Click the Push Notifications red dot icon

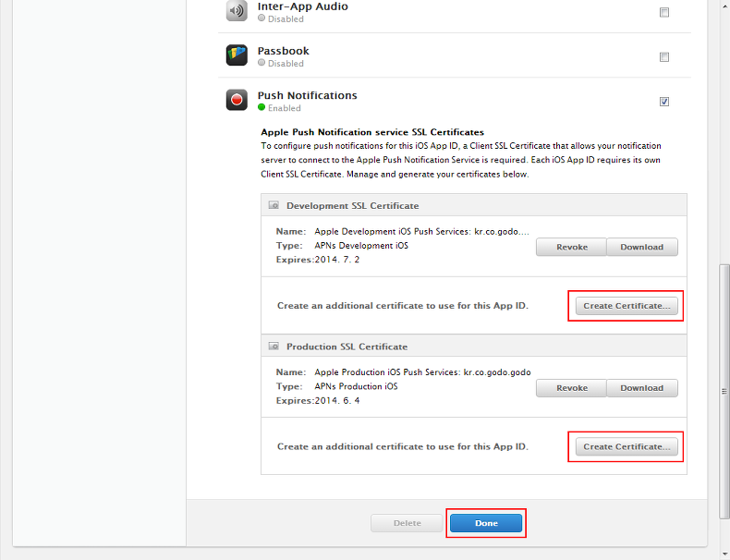237,100
